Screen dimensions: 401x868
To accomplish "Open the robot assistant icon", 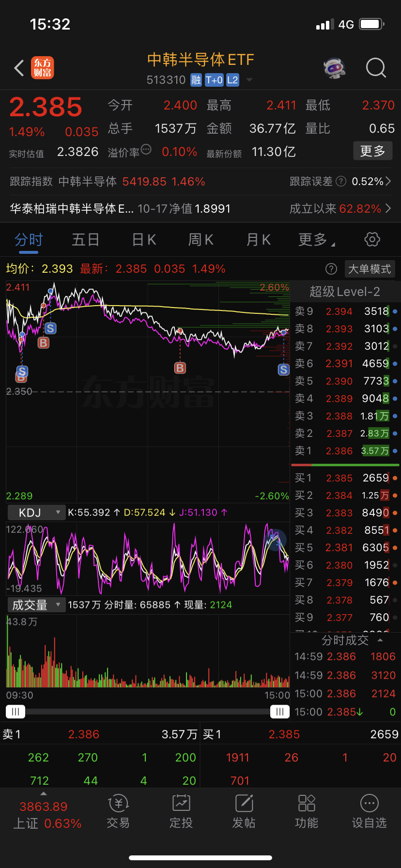I will click(335, 68).
